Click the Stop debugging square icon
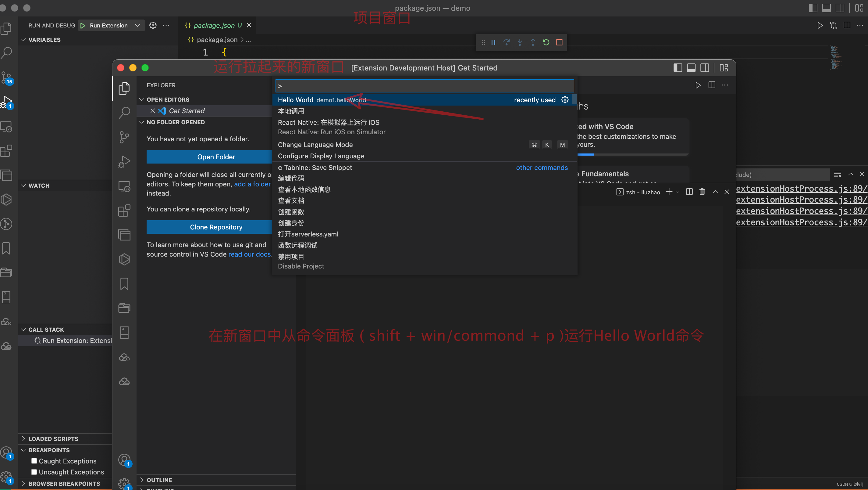 (559, 42)
